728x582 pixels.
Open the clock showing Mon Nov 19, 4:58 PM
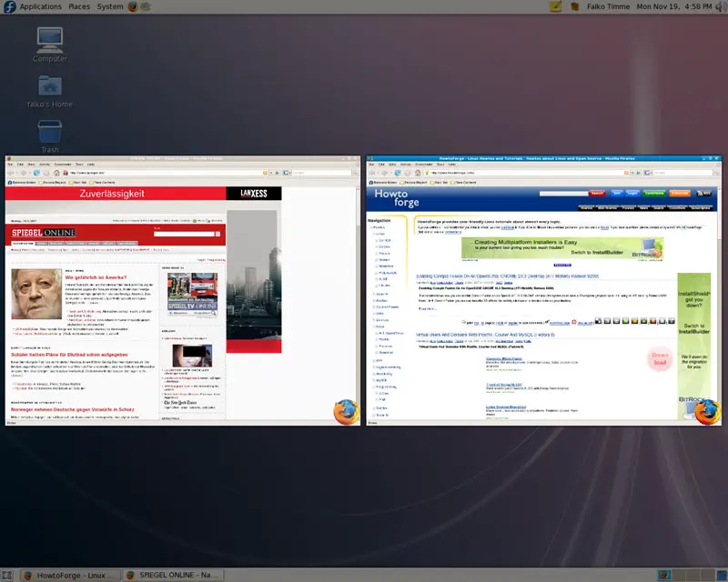tap(673, 6)
